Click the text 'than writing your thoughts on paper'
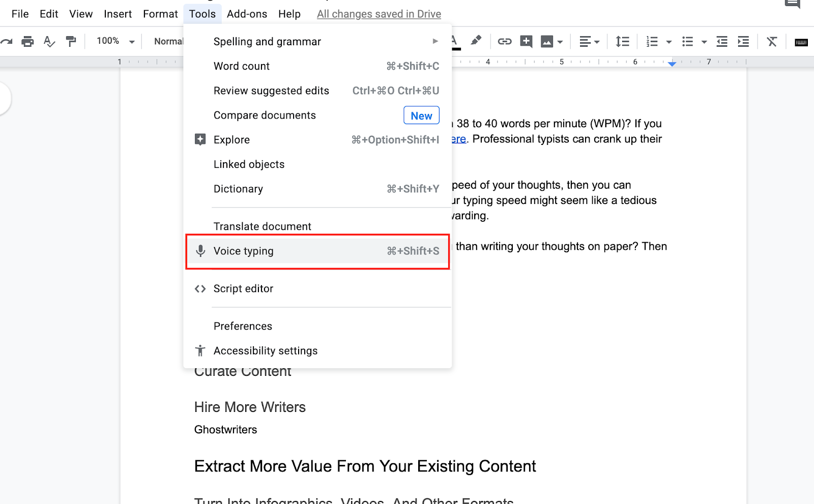 pyautogui.click(x=546, y=247)
